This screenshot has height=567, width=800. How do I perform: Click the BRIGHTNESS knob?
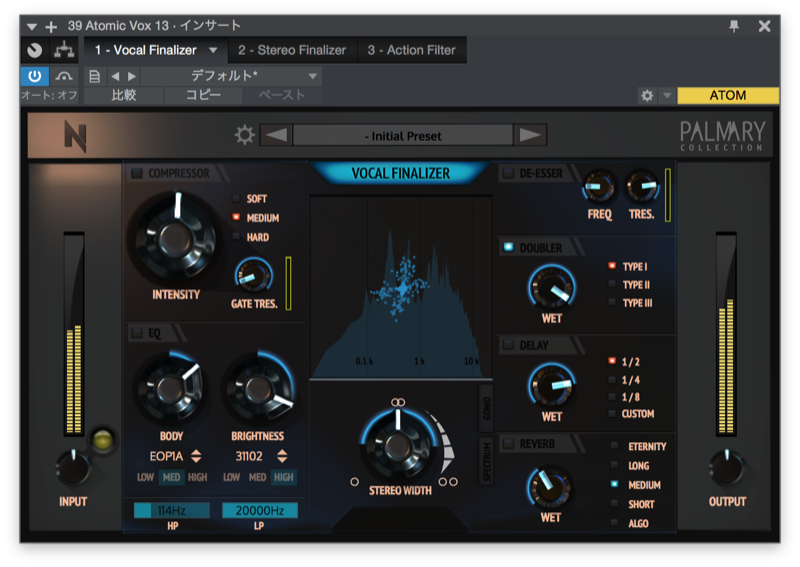pos(258,390)
